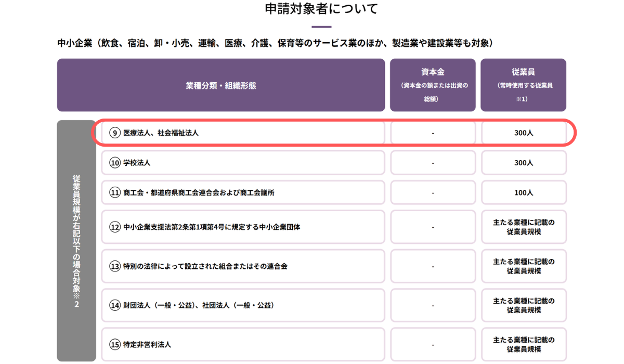Click the 資本金 column header
The image size is (624, 364).
tap(433, 85)
